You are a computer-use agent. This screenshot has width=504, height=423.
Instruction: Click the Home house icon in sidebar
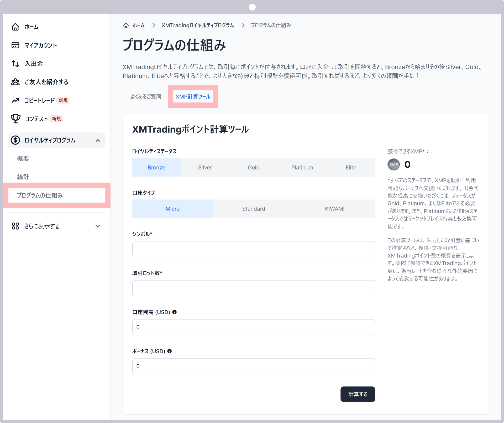(15, 27)
